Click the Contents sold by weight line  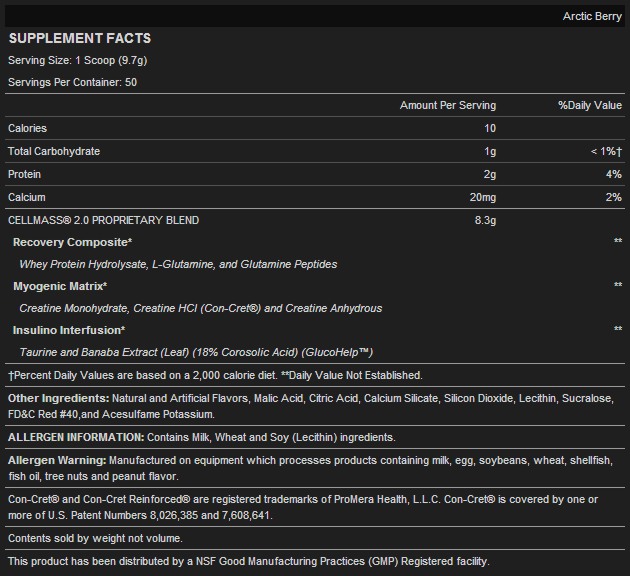tap(95, 538)
